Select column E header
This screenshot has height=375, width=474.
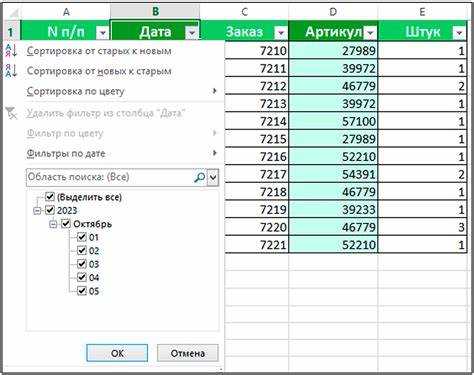422,12
